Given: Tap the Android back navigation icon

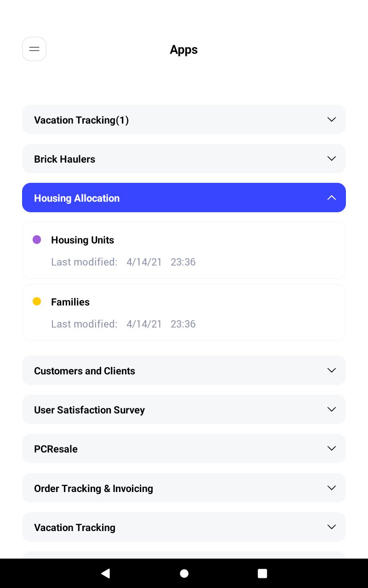Looking at the screenshot, I should pos(105,573).
